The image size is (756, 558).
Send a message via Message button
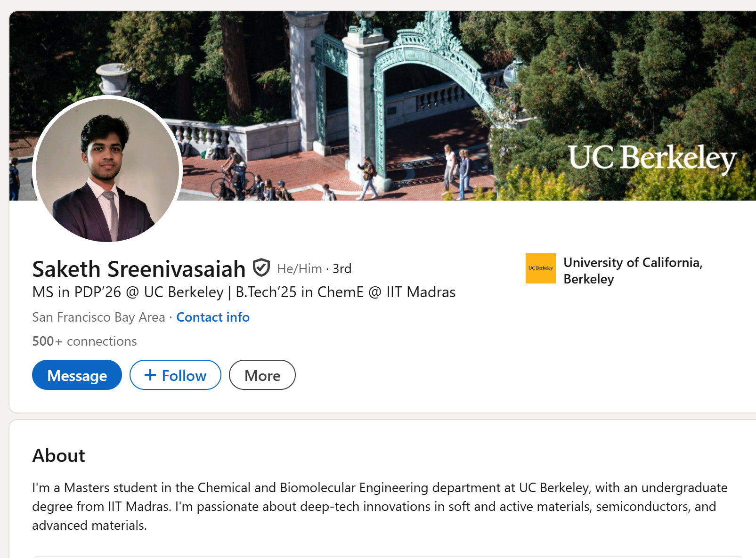click(77, 375)
